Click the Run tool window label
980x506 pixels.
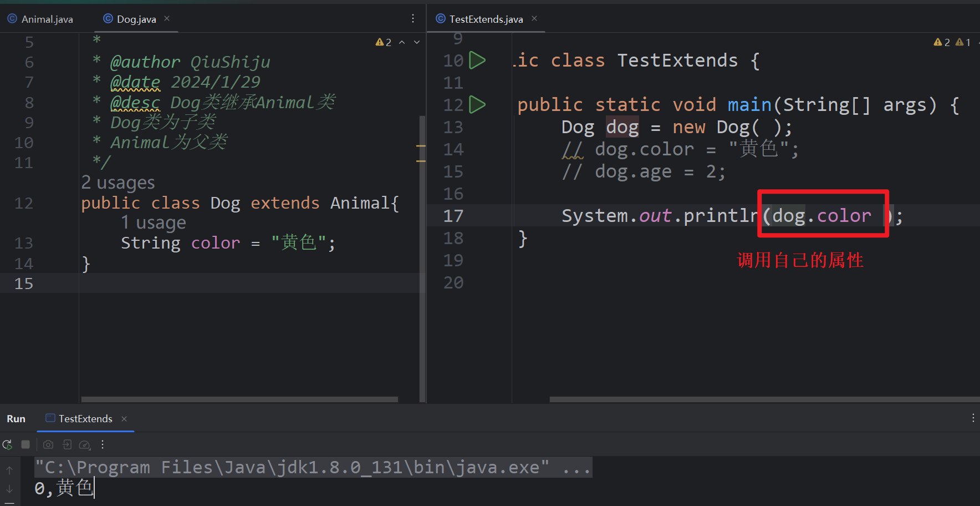(16, 419)
